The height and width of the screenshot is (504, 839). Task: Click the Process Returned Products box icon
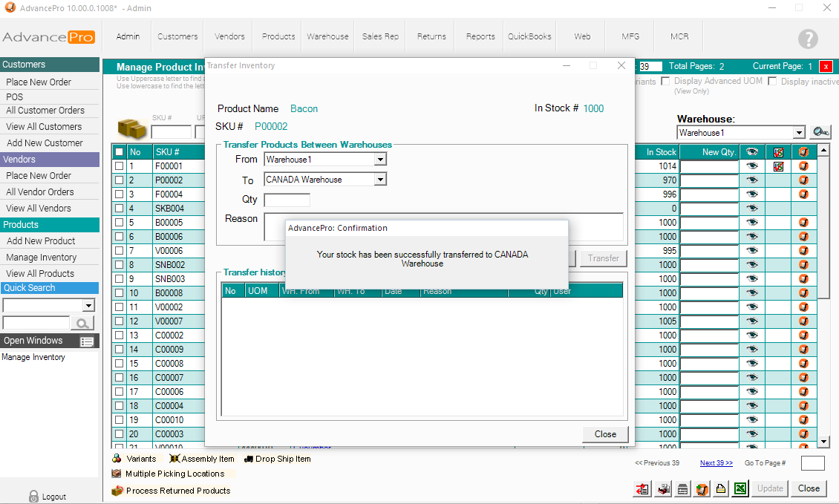(x=117, y=491)
